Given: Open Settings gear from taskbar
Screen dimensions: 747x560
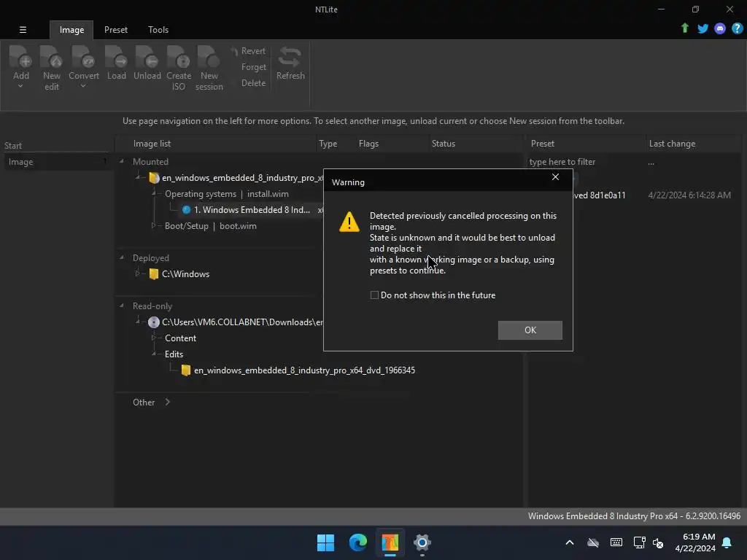Looking at the screenshot, I should [x=422, y=542].
